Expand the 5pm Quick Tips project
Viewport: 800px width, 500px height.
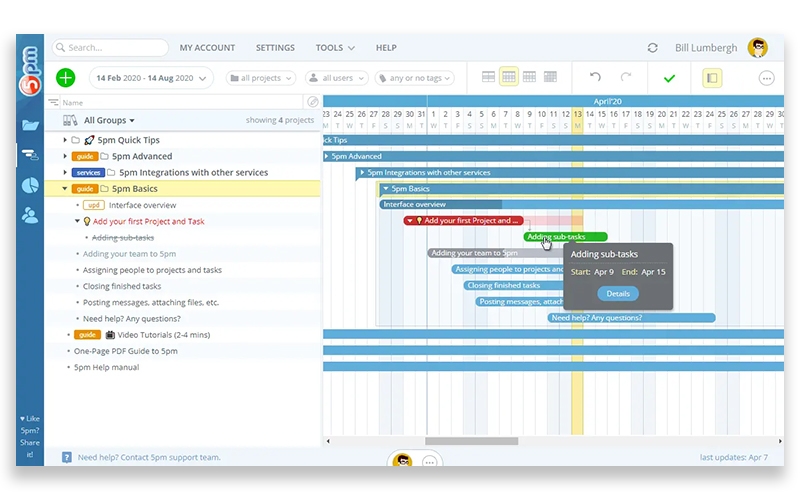click(65, 140)
